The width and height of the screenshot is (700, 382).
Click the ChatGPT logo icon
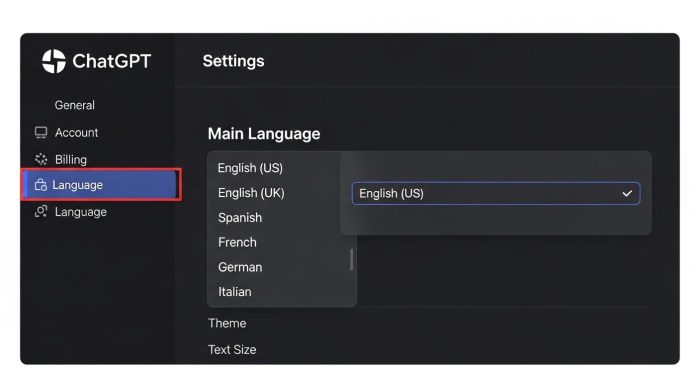coord(54,61)
